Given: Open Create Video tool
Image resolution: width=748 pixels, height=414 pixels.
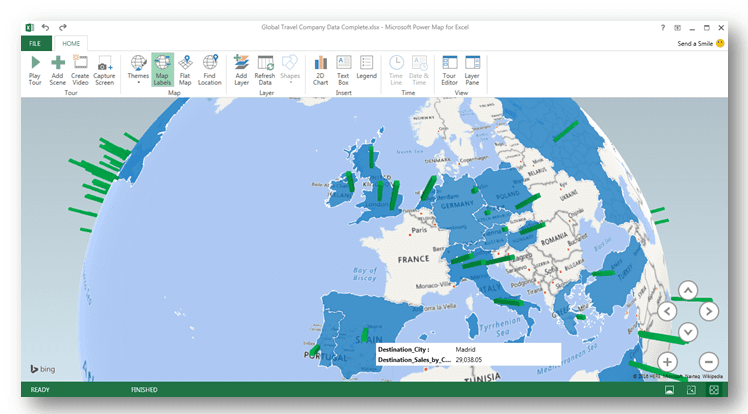Looking at the screenshot, I should [x=80, y=71].
